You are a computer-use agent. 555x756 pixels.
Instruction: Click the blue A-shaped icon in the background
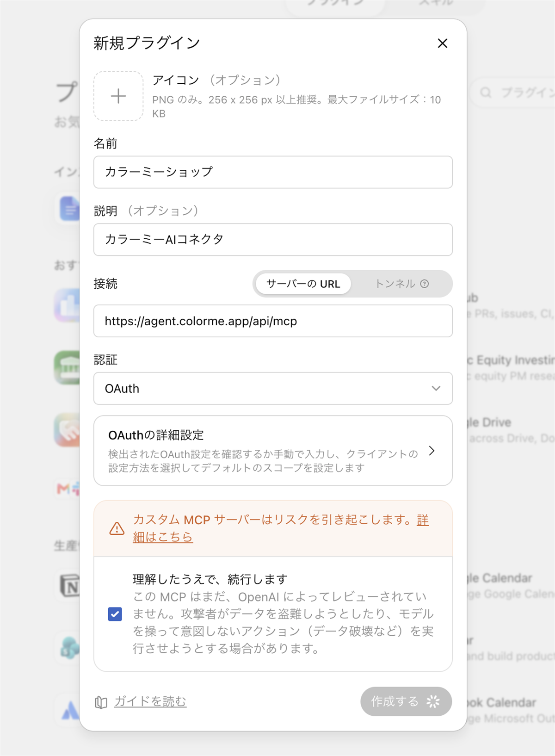coord(70,710)
